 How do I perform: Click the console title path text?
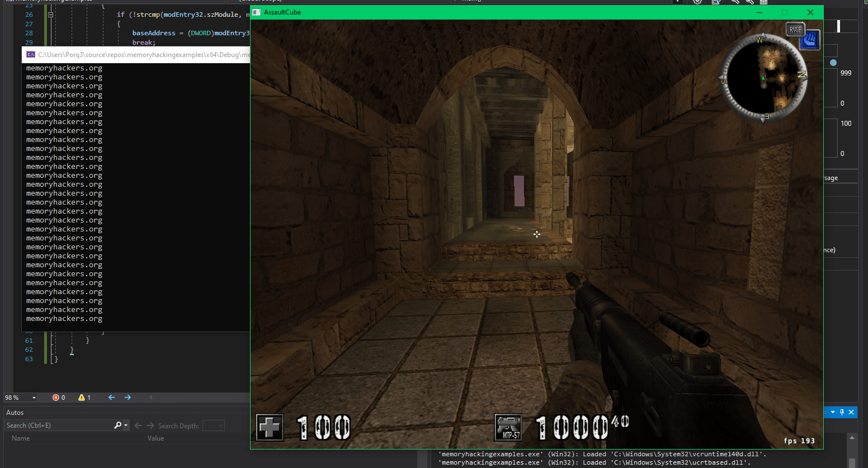(x=144, y=55)
